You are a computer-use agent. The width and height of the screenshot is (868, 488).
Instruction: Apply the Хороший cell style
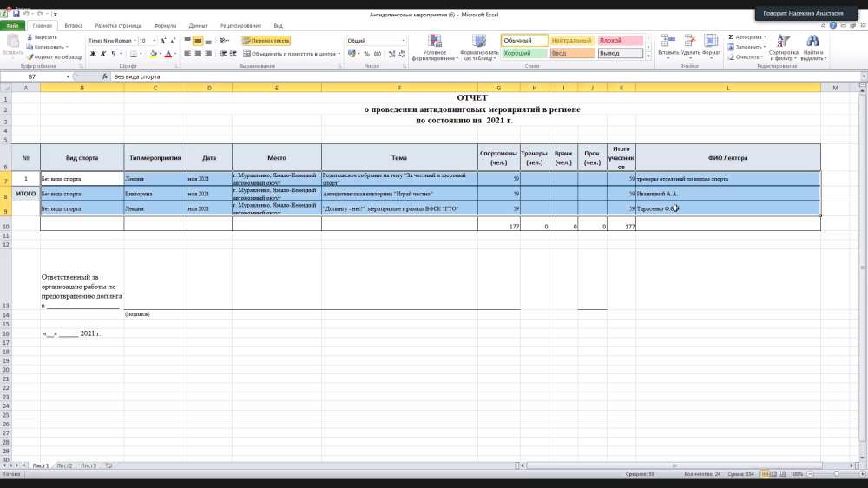click(x=524, y=53)
